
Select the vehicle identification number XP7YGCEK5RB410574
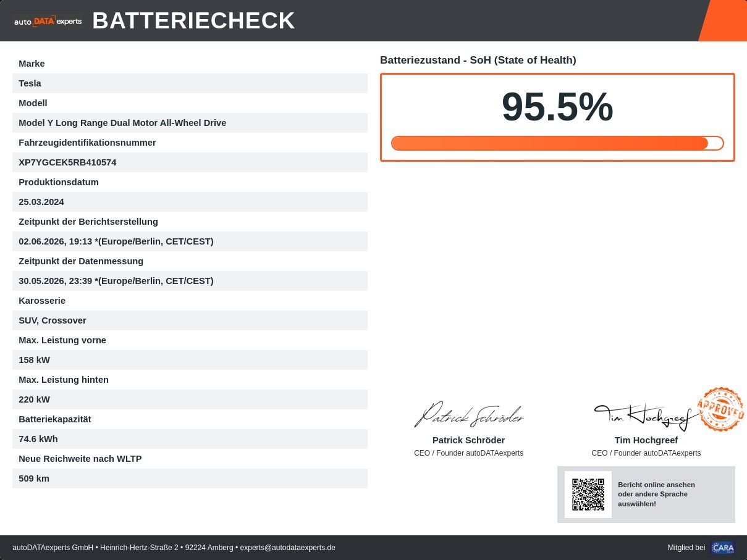(x=67, y=162)
